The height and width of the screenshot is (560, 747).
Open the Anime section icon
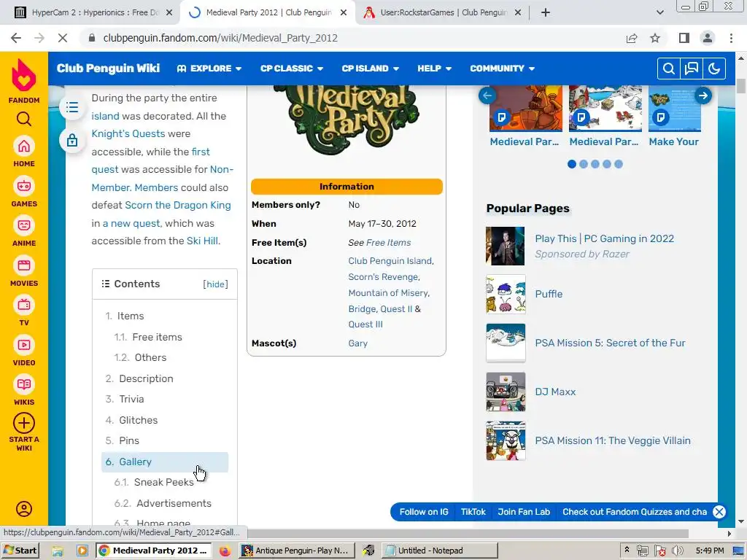[x=24, y=225]
